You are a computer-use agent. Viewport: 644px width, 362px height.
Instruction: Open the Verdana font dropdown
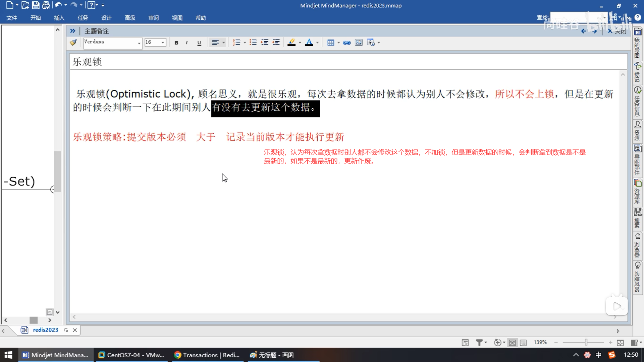tap(139, 43)
